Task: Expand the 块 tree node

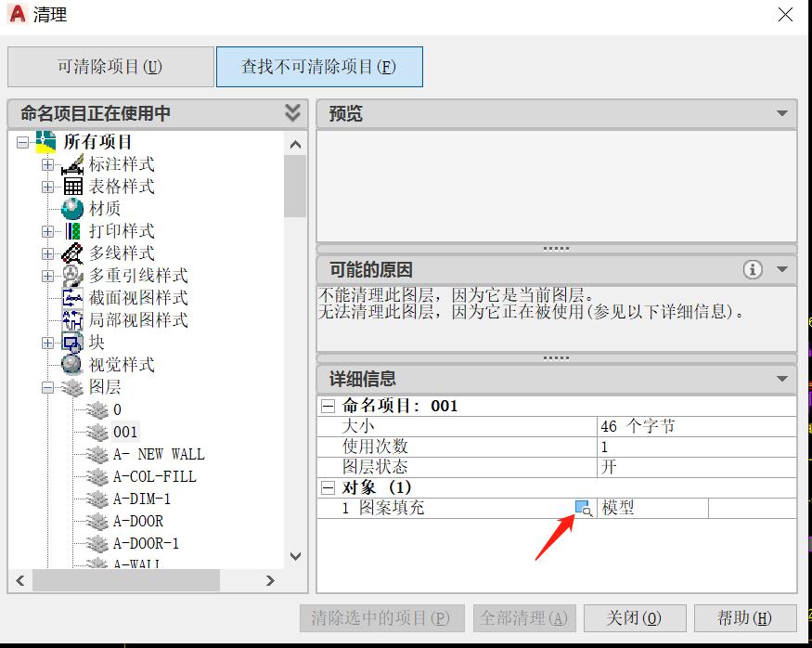Action: 47,343
